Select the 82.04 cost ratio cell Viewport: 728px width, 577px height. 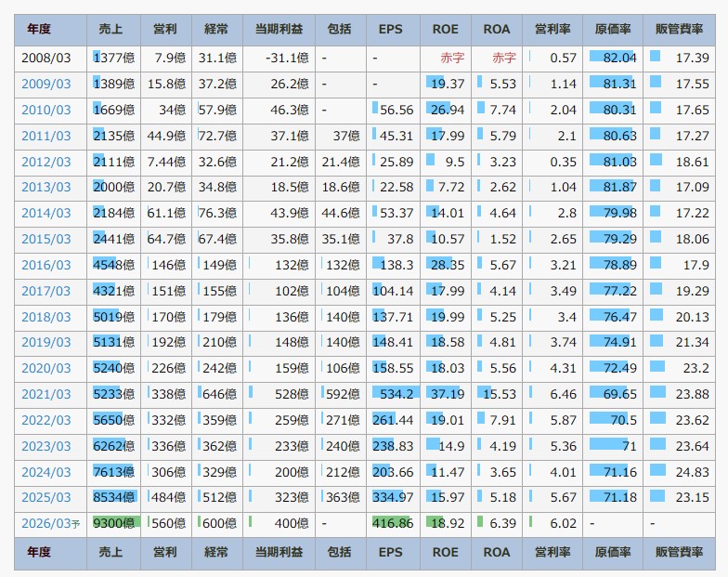(x=613, y=59)
